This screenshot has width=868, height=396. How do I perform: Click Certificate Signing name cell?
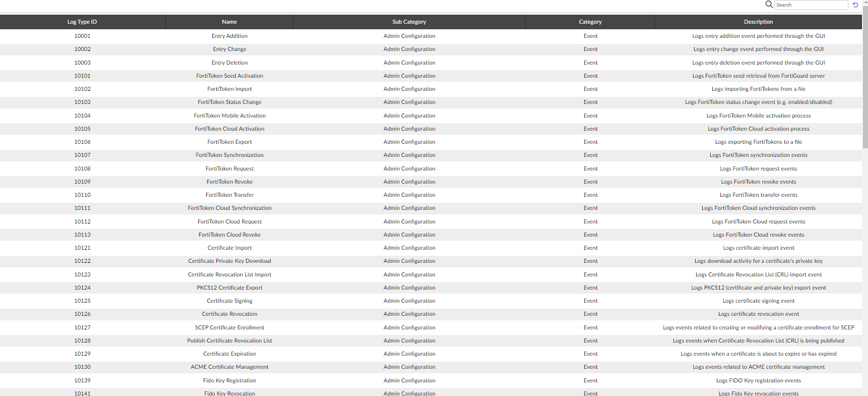229,301
